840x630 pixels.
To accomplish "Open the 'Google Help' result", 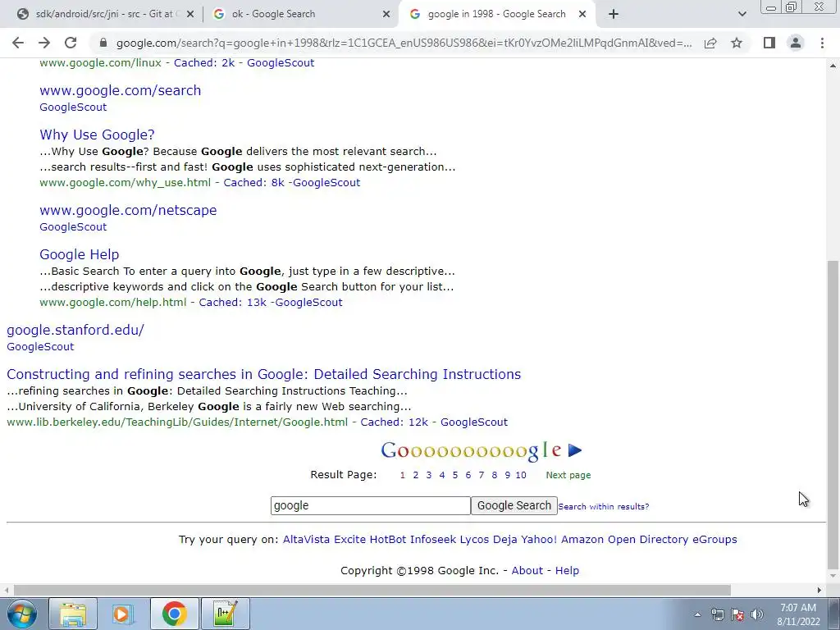I will point(80,254).
